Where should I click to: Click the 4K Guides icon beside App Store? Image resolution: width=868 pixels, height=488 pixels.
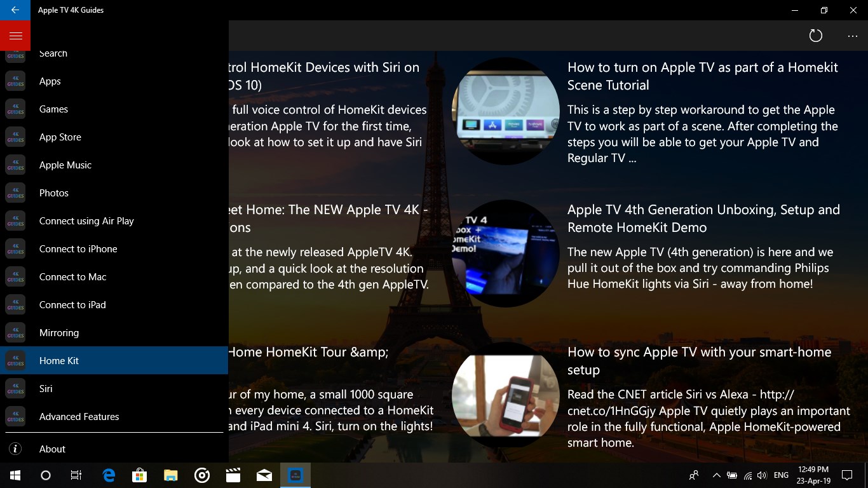click(15, 137)
